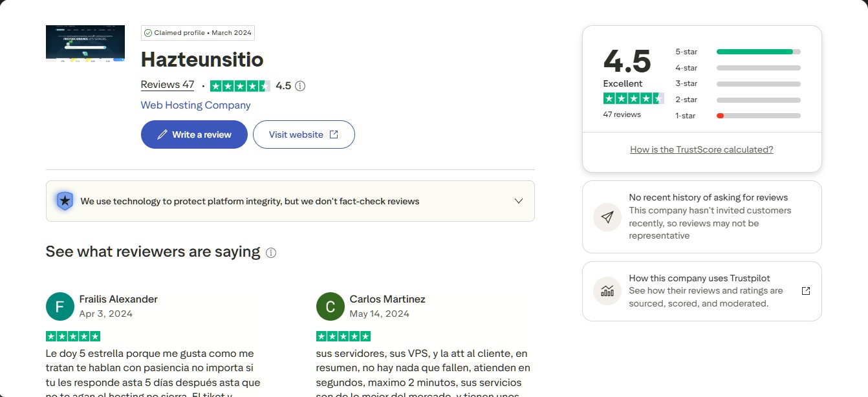Click the info icon beside See what reviewers are saying
The image size is (868, 397).
[271, 253]
